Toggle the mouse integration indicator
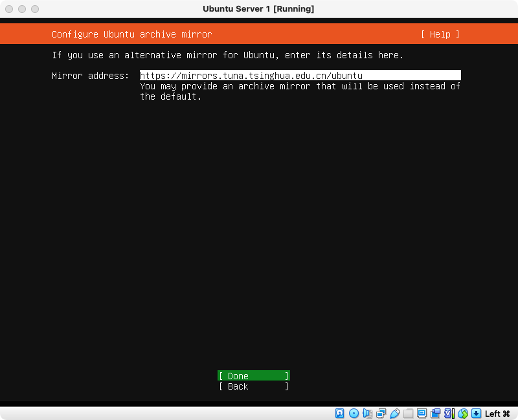Screen dimensions: 518x420 click(462, 414)
